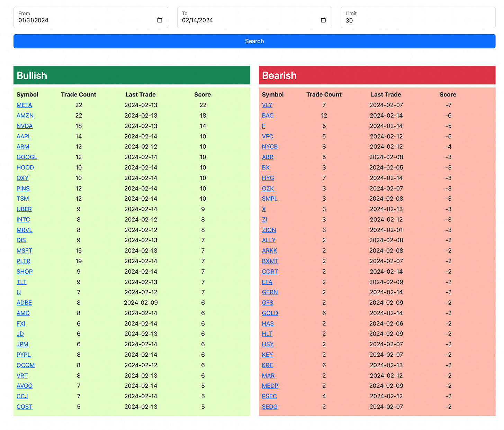Open the AMD symbol link
Screen dimensions: 504x430
click(x=23, y=313)
